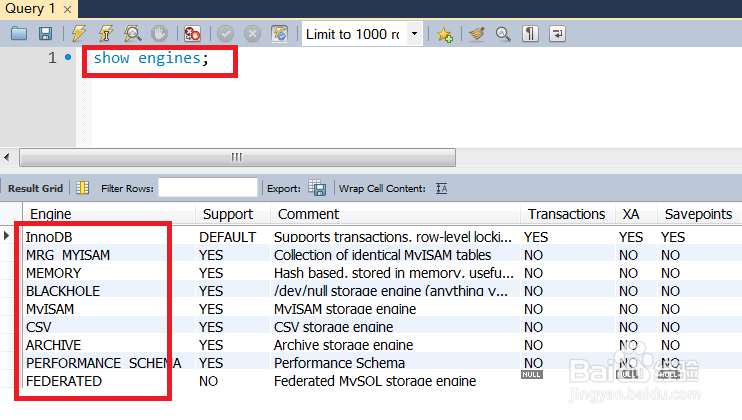Select the MRG_MYISAM engine cell

point(109,255)
